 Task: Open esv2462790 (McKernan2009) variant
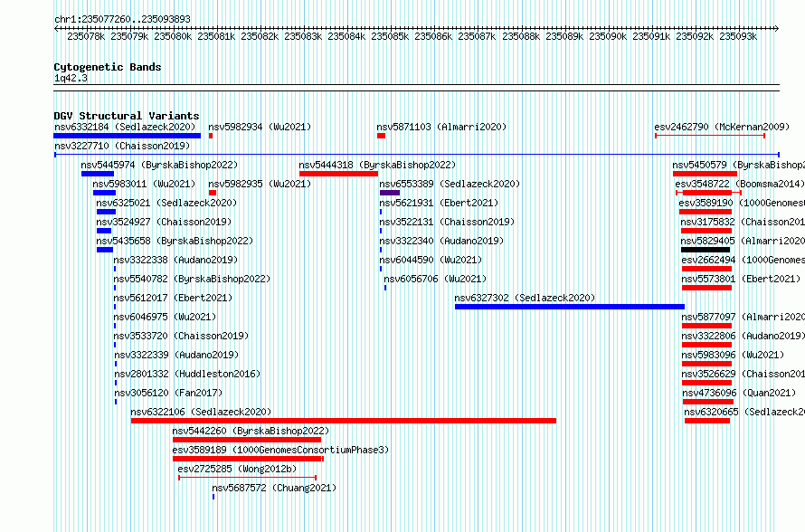pyautogui.click(x=722, y=127)
